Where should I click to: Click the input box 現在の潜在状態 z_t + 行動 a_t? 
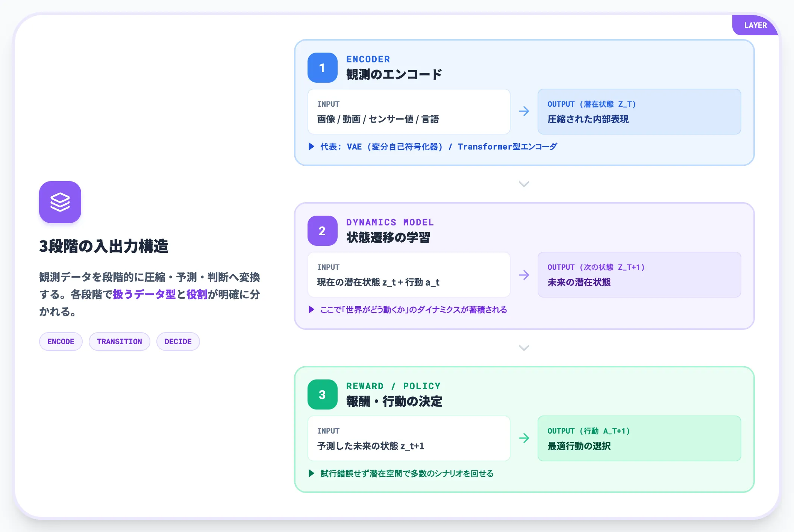click(x=409, y=275)
